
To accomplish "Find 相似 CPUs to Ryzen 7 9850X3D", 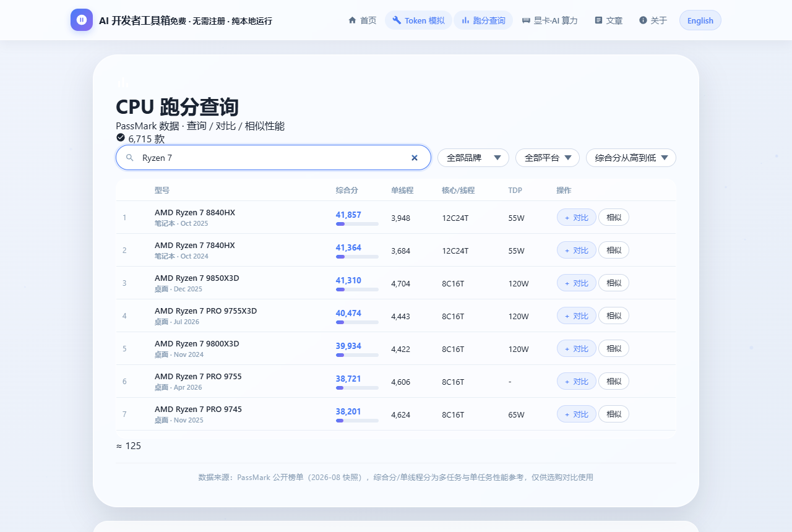I will 614,283.
